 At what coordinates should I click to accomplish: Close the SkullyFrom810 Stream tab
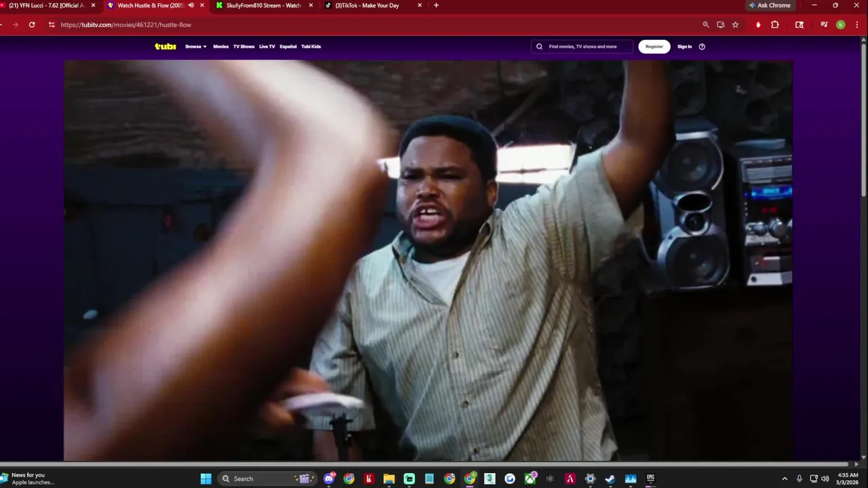[311, 5]
